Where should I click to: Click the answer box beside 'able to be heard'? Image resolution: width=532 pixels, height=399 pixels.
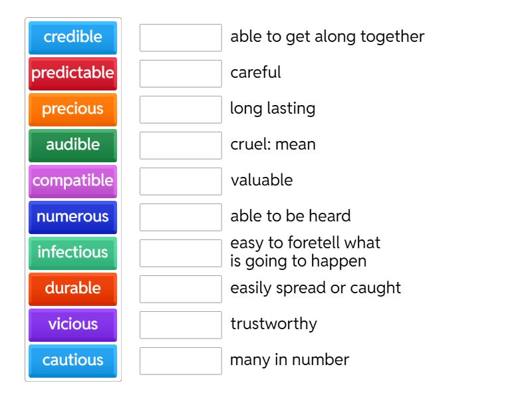coord(181,217)
